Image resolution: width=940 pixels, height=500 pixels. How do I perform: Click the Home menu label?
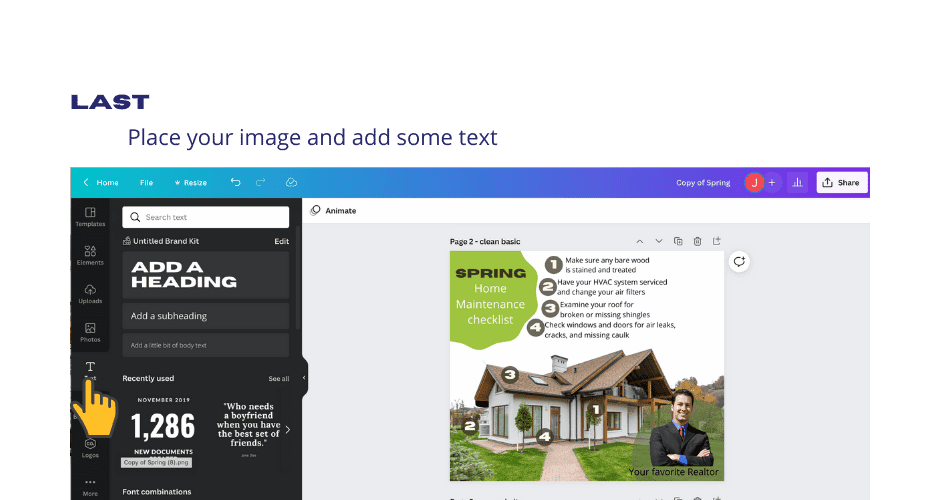107,182
